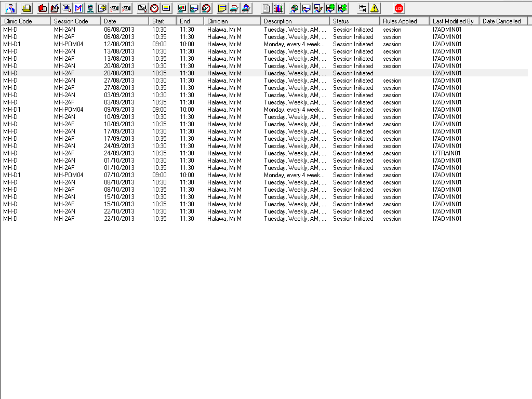Click the patient in bed icon
Screen dimensions: 532x399
click(x=246, y=8)
